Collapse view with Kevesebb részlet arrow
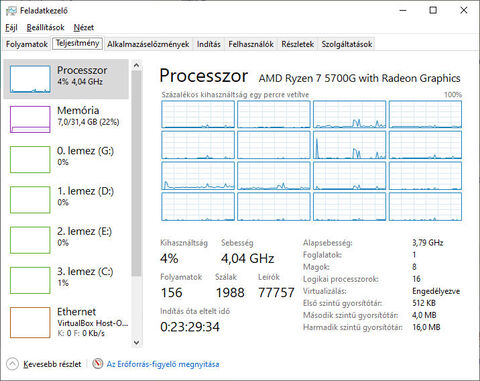The image size is (480, 381). tap(12, 364)
